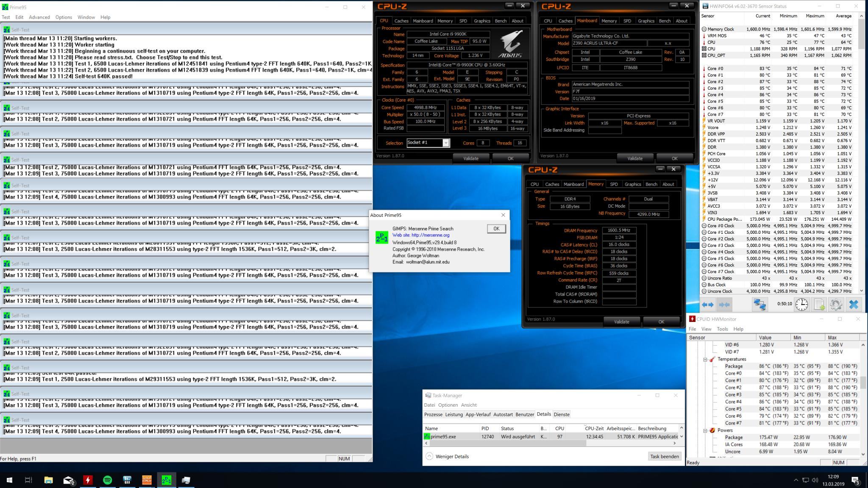Open Socket #1 selection dropdown in CPU-Z
This screenshot has height=488, width=868.
tap(446, 143)
